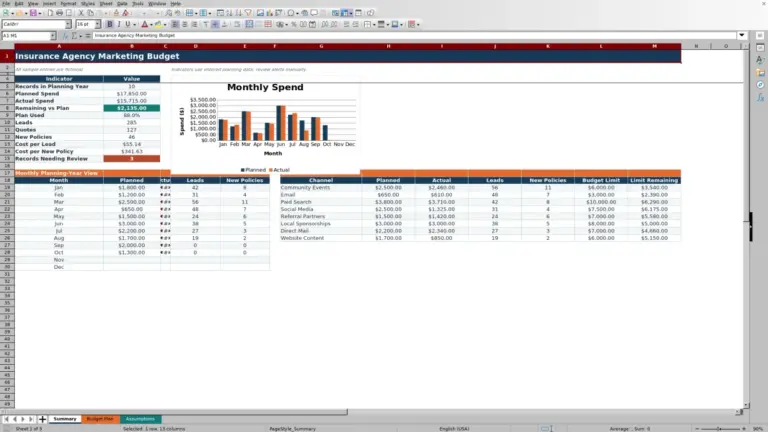768x432 pixels.
Task: Open the Save dropdown arrow
Action: tap(40, 13)
